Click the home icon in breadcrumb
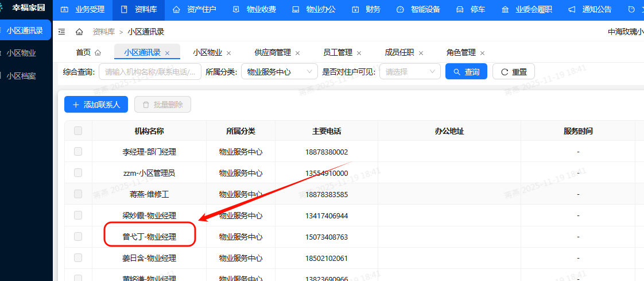The height and width of the screenshot is (281, 644). [79, 32]
